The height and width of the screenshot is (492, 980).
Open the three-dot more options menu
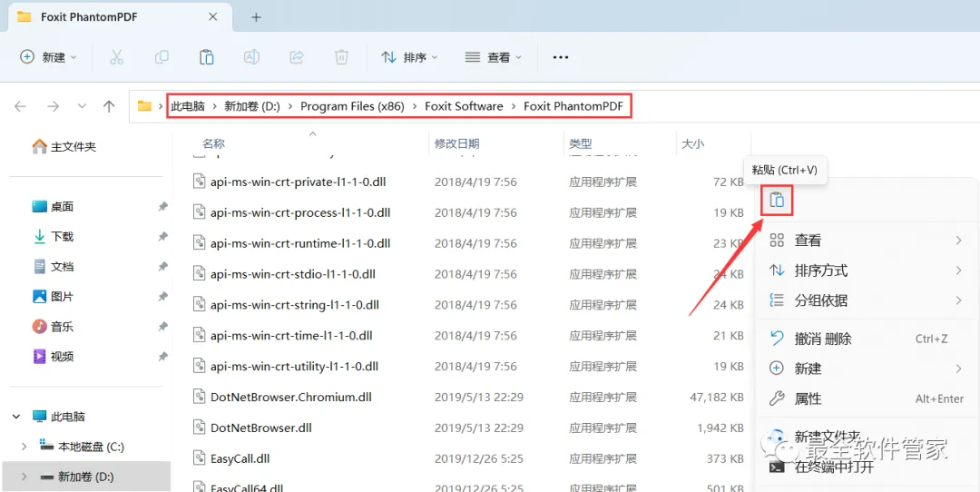tap(561, 57)
